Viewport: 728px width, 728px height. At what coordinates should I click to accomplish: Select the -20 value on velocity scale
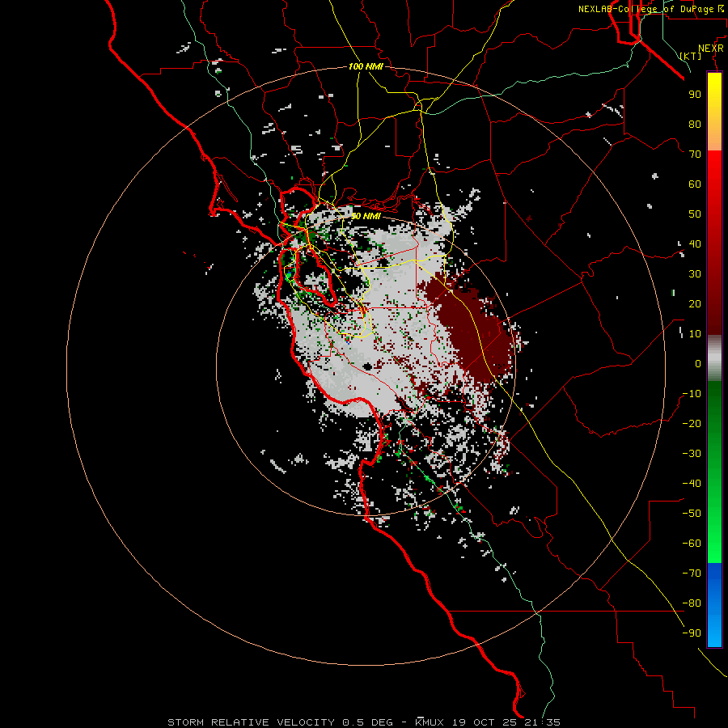pos(692,424)
